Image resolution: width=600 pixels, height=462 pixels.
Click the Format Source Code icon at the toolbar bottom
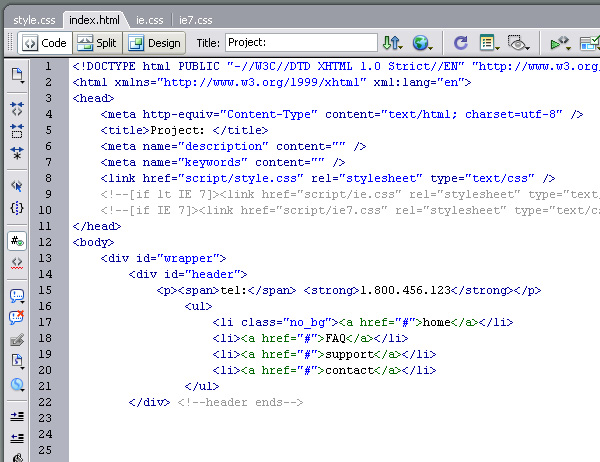pos(17,457)
